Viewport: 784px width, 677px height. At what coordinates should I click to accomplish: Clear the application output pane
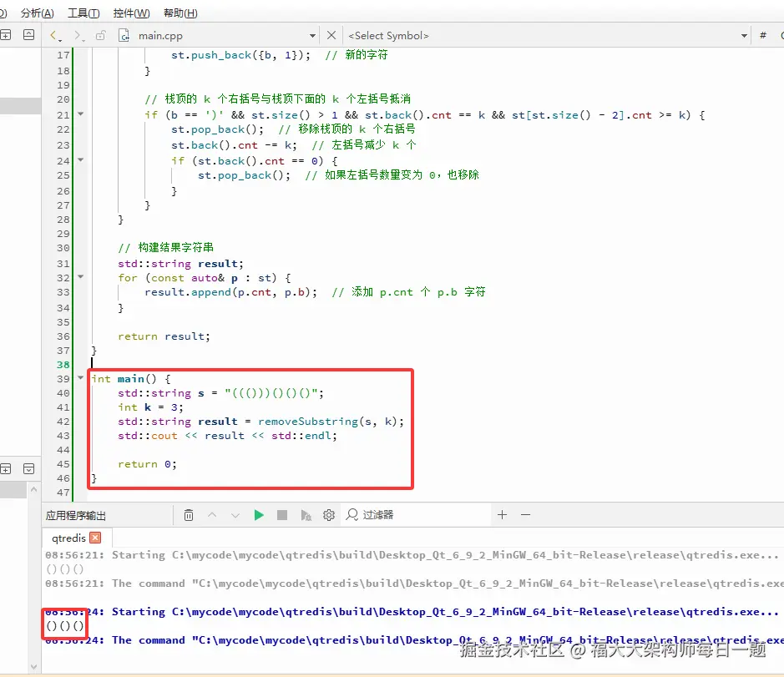coord(189,515)
